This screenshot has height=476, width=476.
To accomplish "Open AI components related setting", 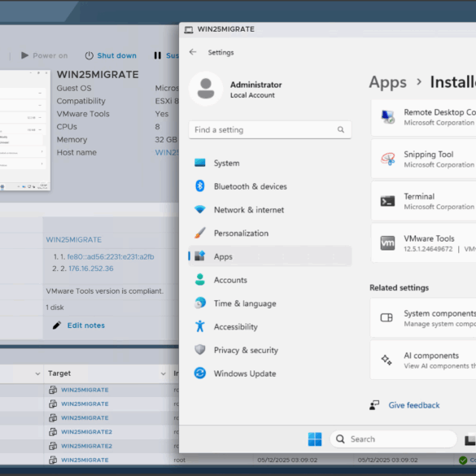I will click(423, 360).
